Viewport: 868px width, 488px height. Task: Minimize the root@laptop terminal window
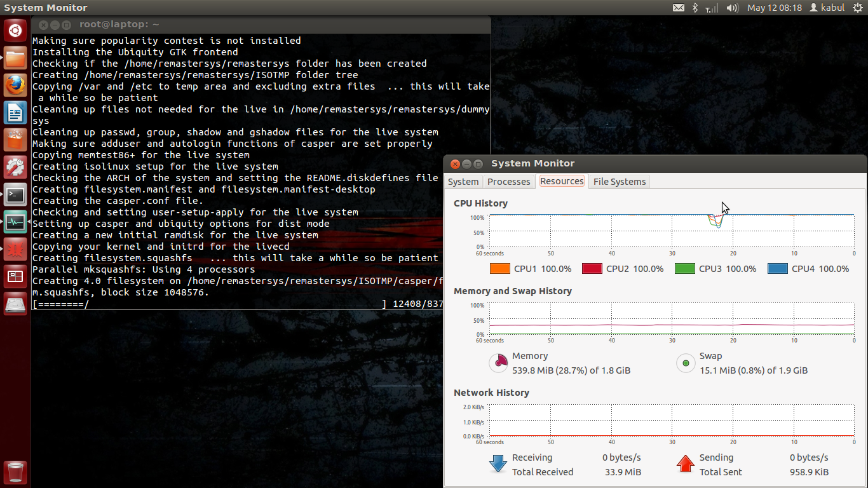click(x=55, y=25)
